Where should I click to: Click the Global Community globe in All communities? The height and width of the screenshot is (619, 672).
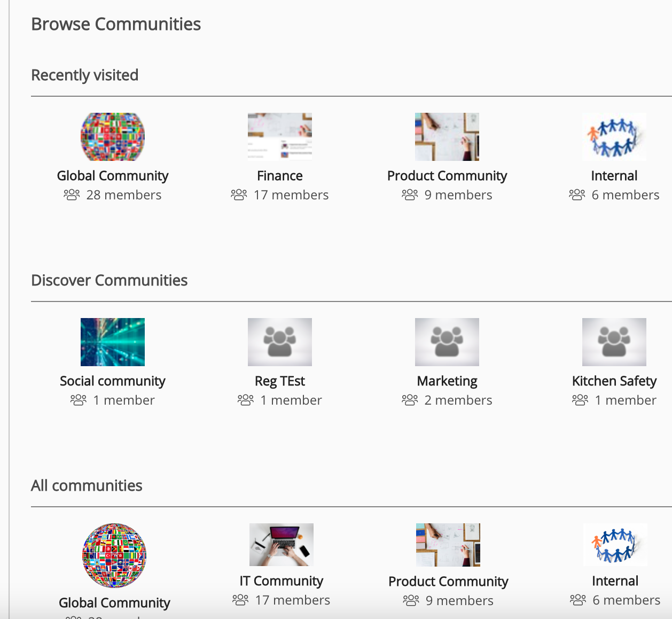tap(114, 555)
